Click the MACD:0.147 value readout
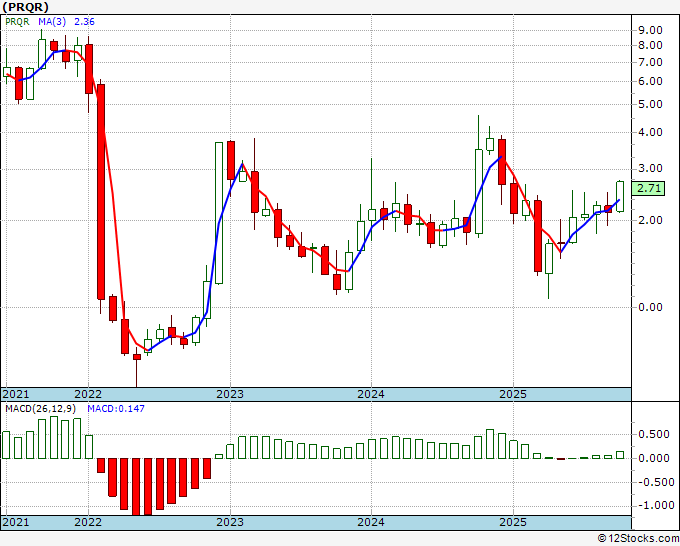 tap(116, 409)
